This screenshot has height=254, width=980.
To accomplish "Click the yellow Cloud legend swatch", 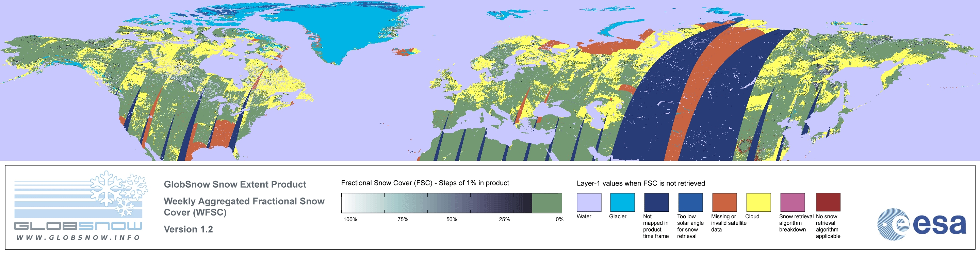I will click(x=758, y=202).
